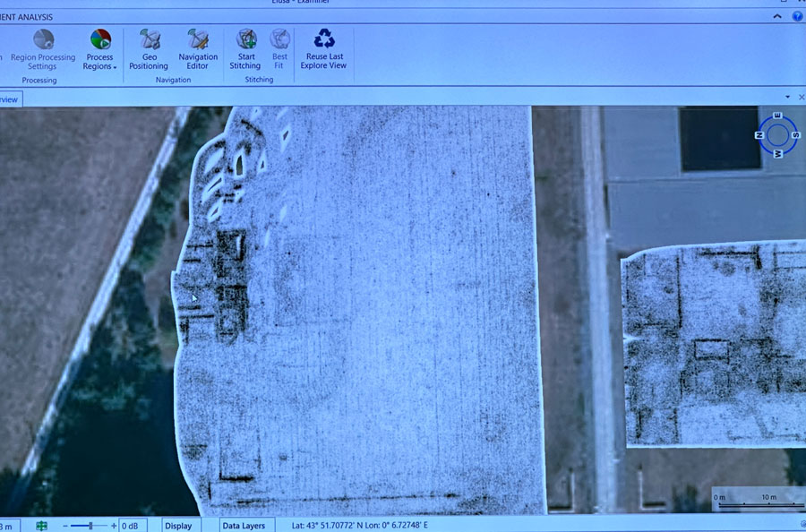Open the Geo Positioning tool
806x532 pixels.
click(149, 49)
